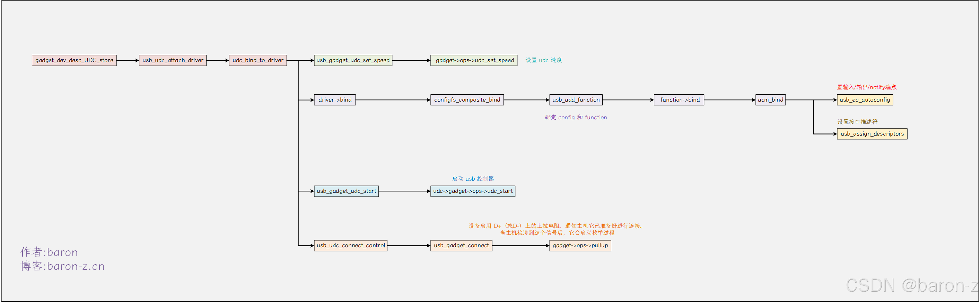Select the usb_gadget_udc_start box
Image resolution: width=980 pixels, height=302 pixels.
pos(346,191)
